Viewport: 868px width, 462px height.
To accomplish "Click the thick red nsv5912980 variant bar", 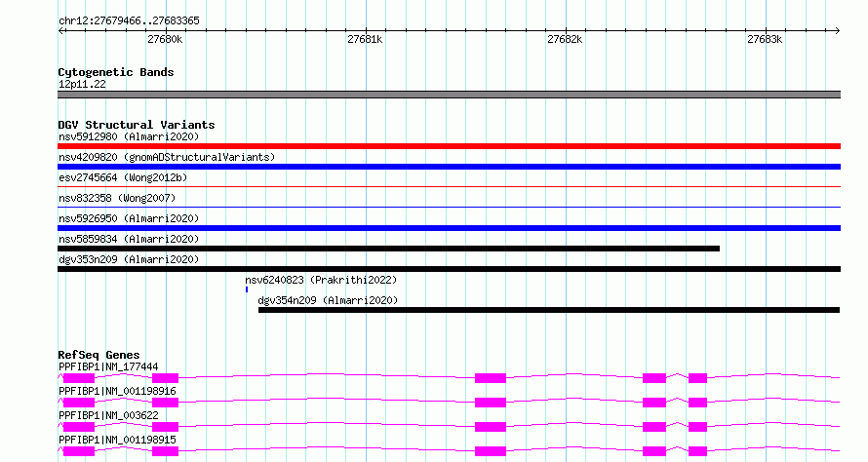I will pos(449,146).
